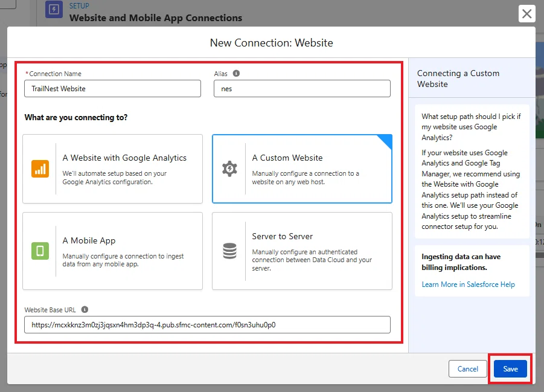This screenshot has height=392, width=544.
Task: Click the Server to Server database icon
Action: (x=229, y=251)
